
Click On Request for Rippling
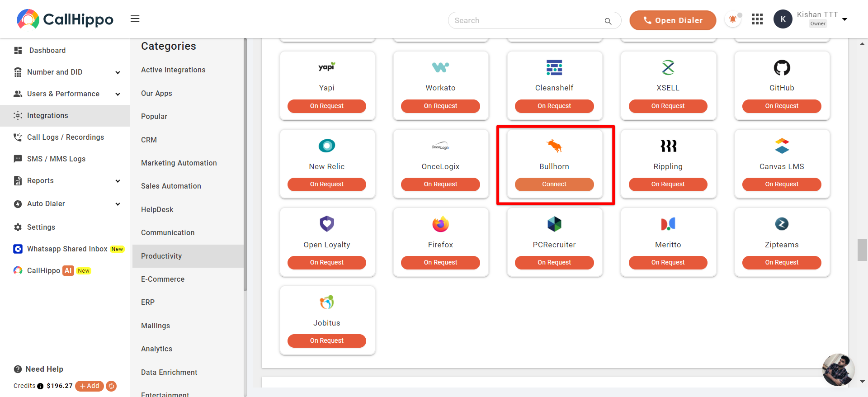(x=668, y=184)
